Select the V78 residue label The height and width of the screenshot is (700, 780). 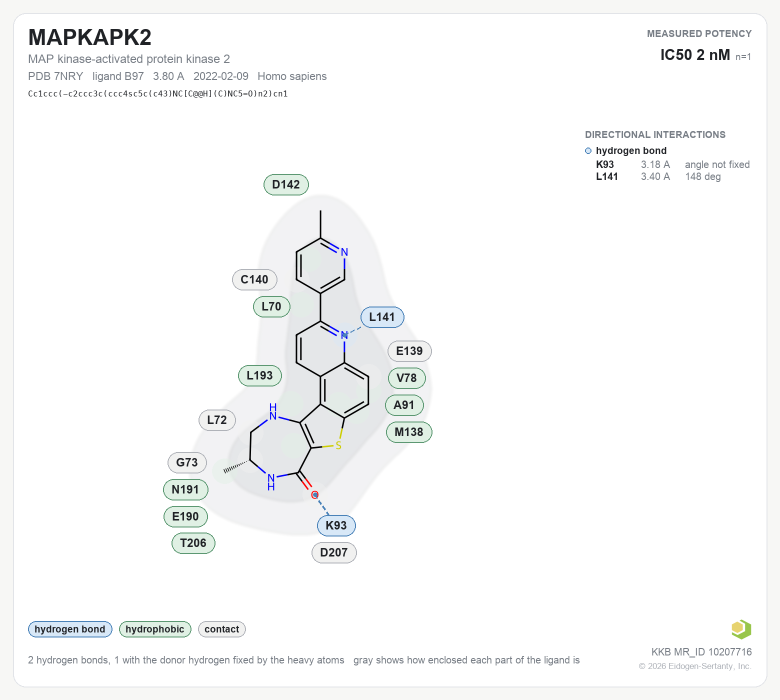click(x=406, y=378)
